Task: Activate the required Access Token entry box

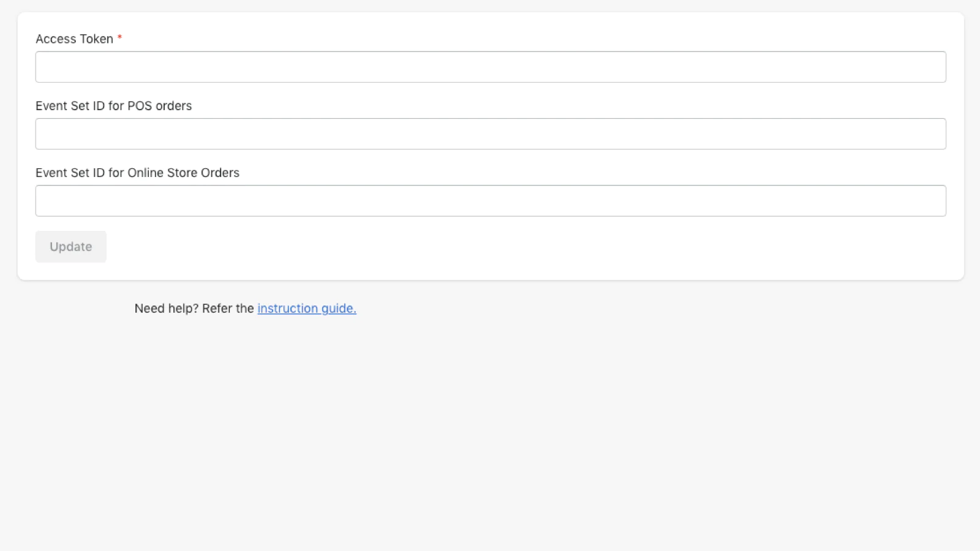Action: pos(490,67)
